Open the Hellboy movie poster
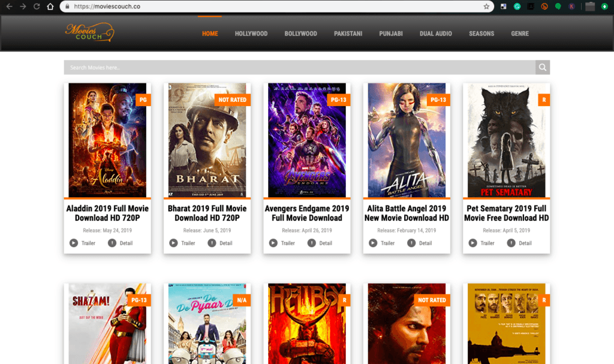The height and width of the screenshot is (364, 614). coord(307,324)
